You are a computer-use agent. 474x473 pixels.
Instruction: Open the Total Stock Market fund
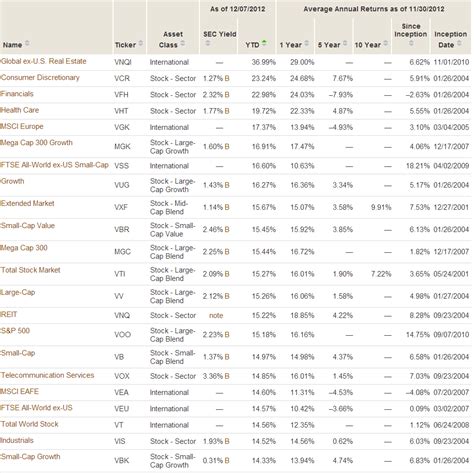point(31,270)
